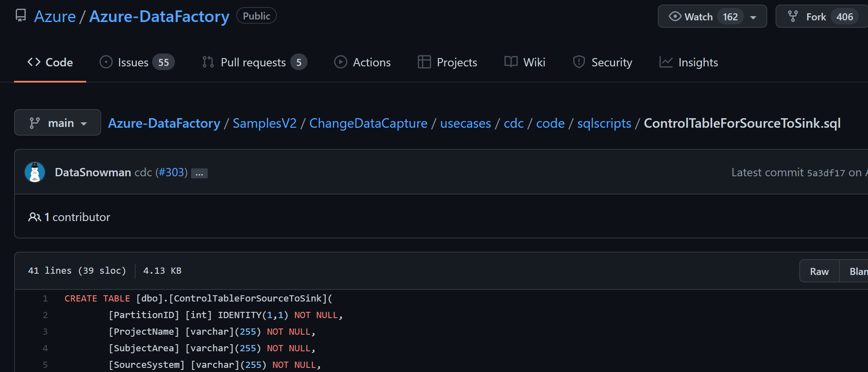Image resolution: width=868 pixels, height=372 pixels.
Task: Open pull request #303 link
Action: click(x=172, y=172)
